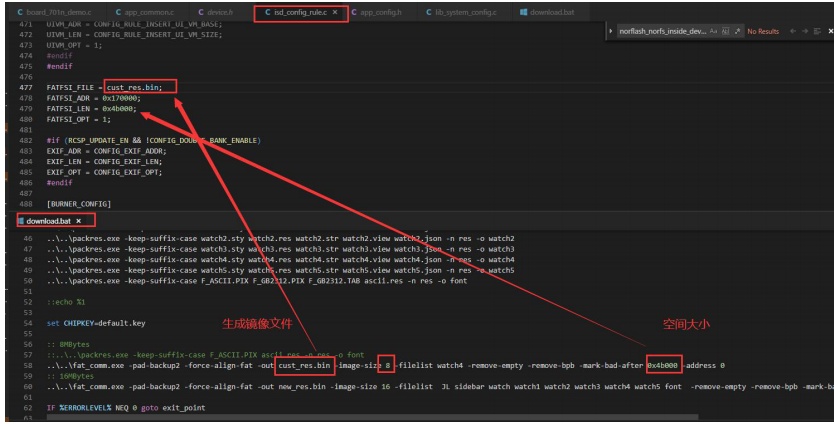Click the packres.exe watch4 line 48

pyautogui.click(x=280, y=260)
